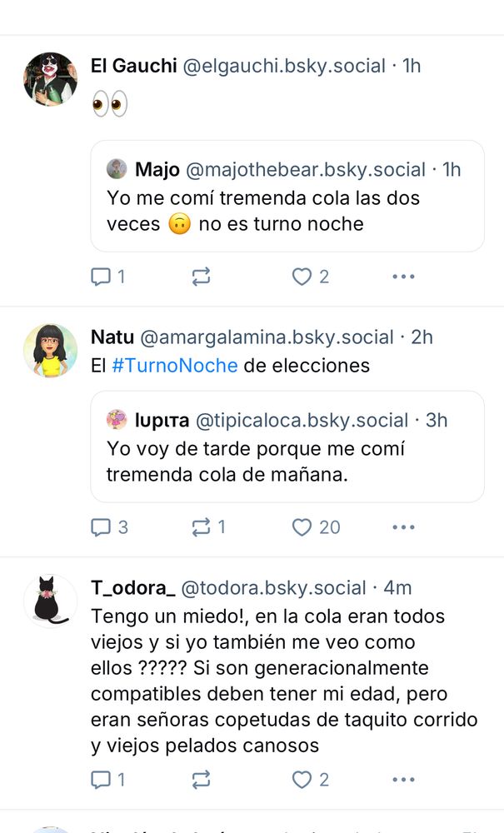Viewport: 504px width, 833px height.
Task: Open more options on El Gauchi's post
Action: click(404, 277)
